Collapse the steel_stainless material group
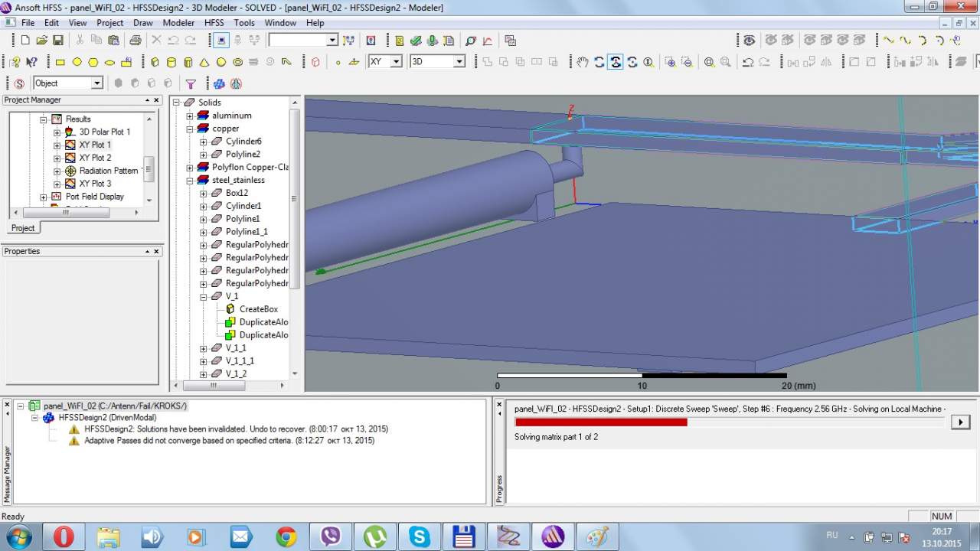Viewport: 980px width, 551px height. pyautogui.click(x=190, y=181)
